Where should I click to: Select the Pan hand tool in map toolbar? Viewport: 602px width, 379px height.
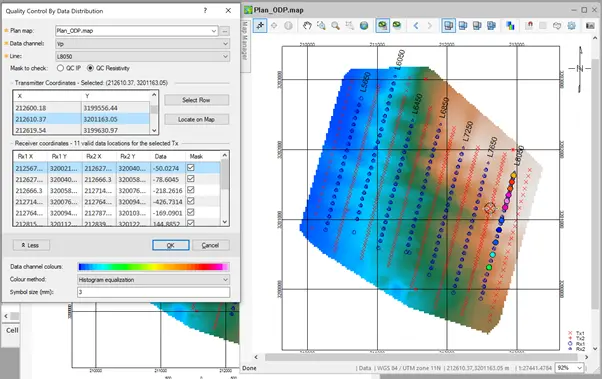[307, 26]
